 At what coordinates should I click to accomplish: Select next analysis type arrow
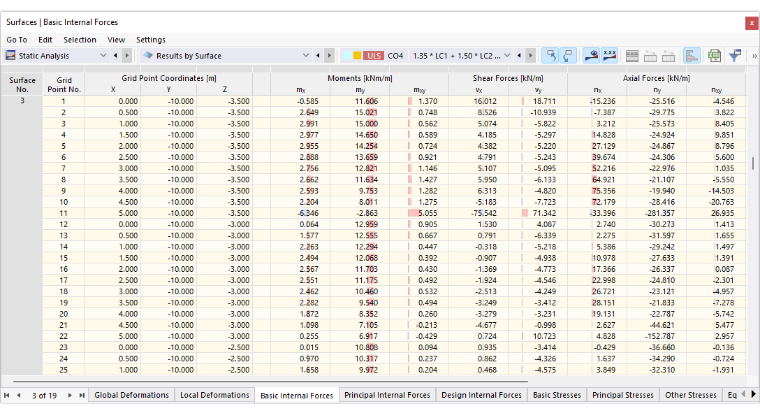pos(127,56)
